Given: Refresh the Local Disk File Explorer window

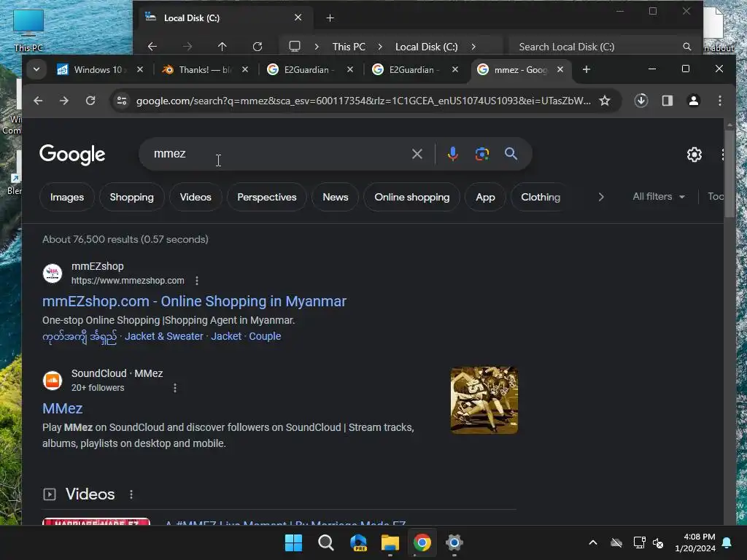Looking at the screenshot, I should coord(258,47).
